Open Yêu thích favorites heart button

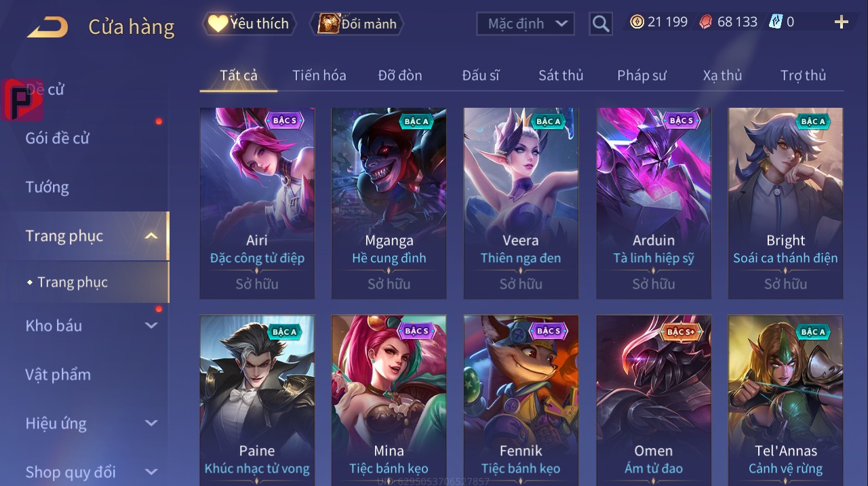[x=249, y=24]
